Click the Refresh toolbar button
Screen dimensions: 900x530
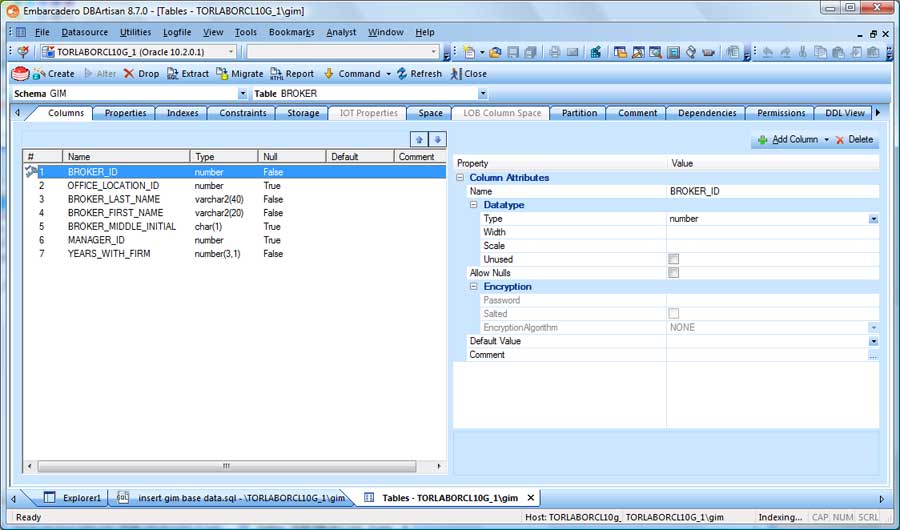point(419,73)
